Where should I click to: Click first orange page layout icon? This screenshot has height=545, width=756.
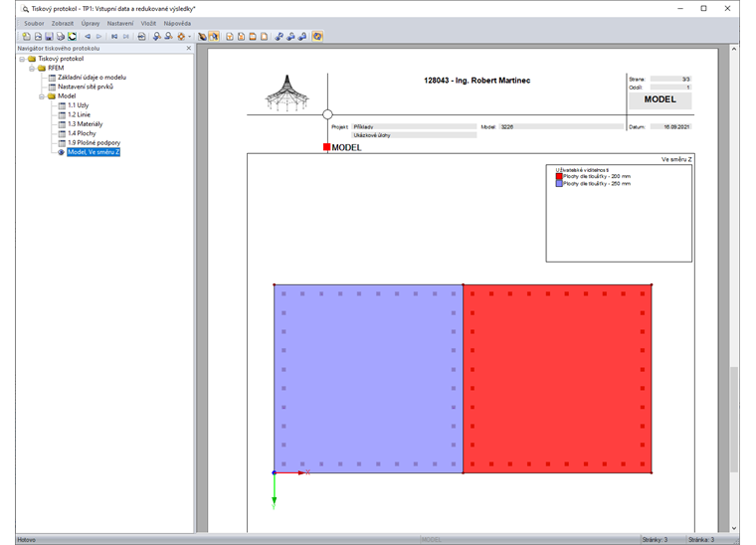click(230, 36)
